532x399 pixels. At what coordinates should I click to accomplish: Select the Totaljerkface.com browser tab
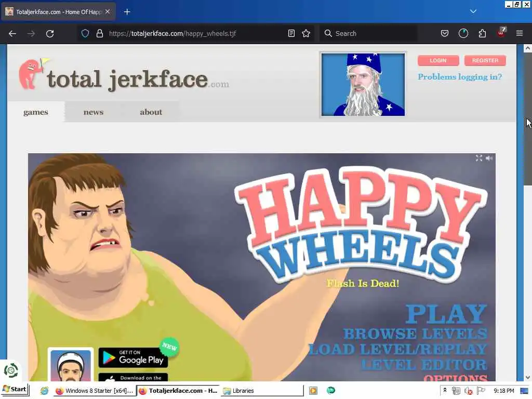(58, 12)
